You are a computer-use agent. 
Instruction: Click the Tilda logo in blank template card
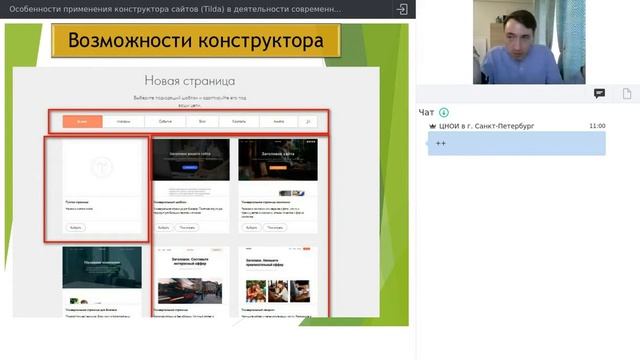102,167
